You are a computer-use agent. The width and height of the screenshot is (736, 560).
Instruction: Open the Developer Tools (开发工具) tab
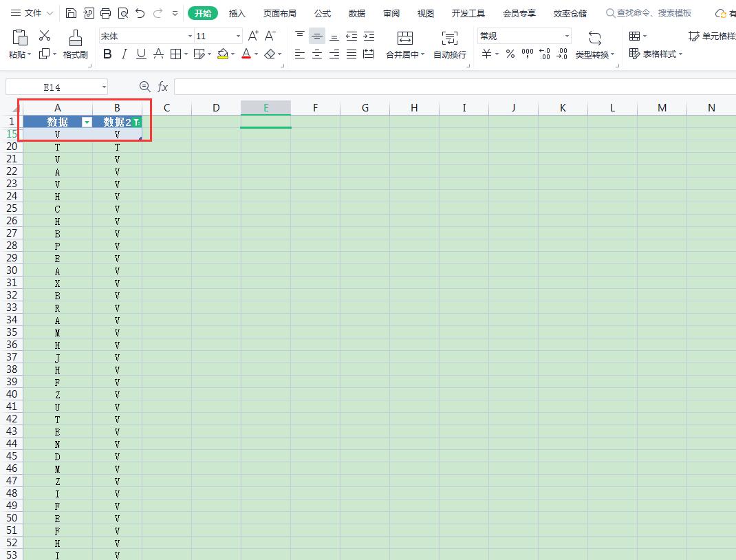click(x=468, y=13)
